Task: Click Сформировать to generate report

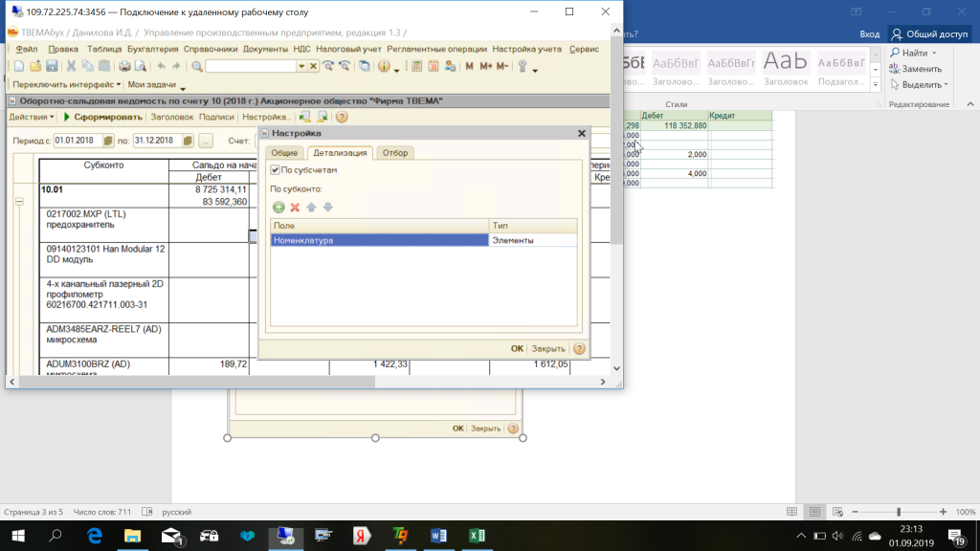Action: click(103, 117)
